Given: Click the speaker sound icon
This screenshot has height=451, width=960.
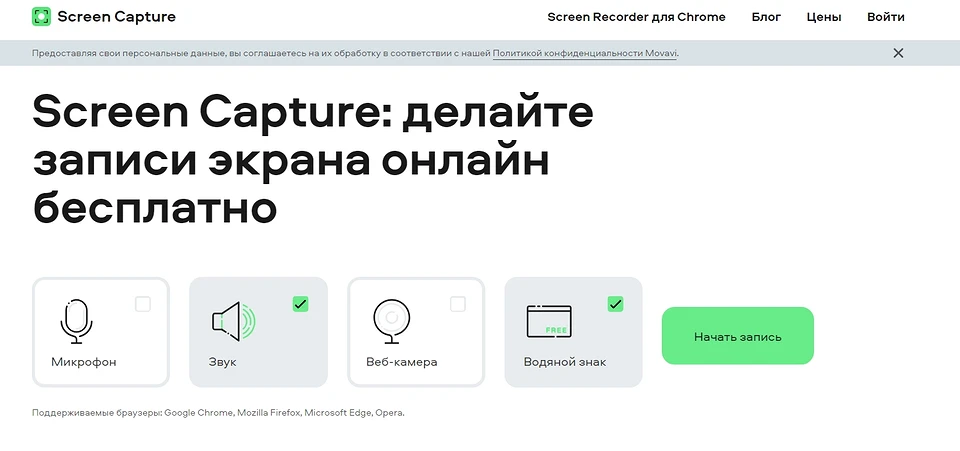Looking at the screenshot, I should click(x=234, y=322).
